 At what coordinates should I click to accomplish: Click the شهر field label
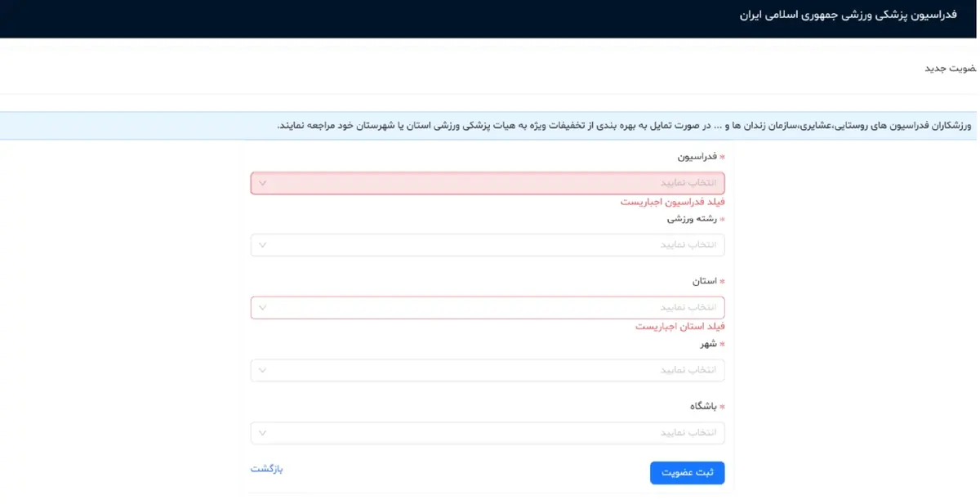click(x=707, y=344)
